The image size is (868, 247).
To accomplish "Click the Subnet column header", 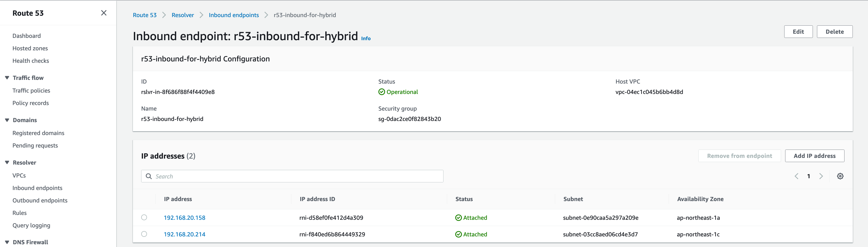I will (573, 199).
